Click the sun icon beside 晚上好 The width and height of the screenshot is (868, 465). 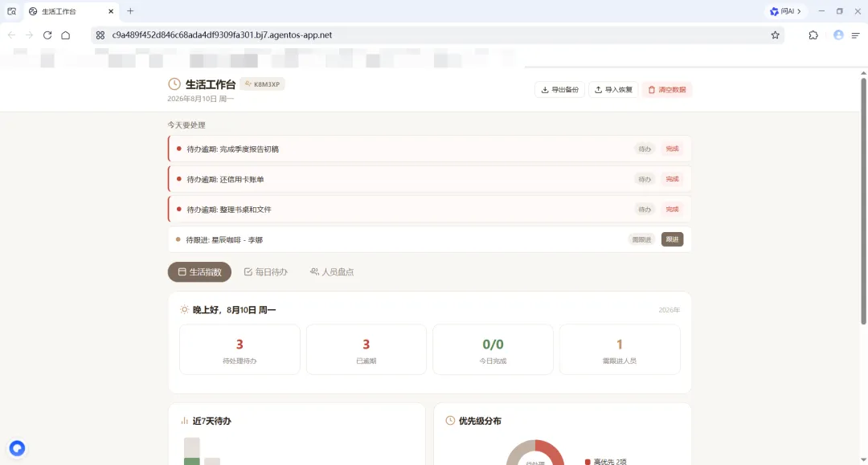(184, 310)
